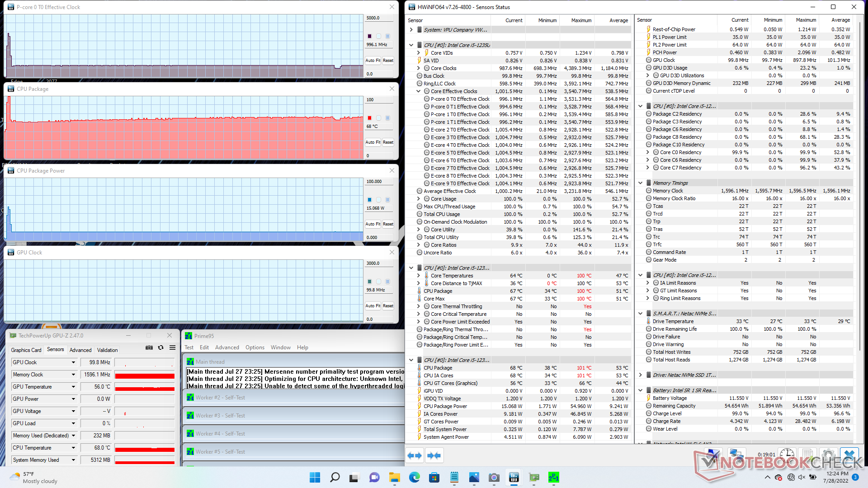Take GPU-Z screenshot with camera icon

click(149, 347)
